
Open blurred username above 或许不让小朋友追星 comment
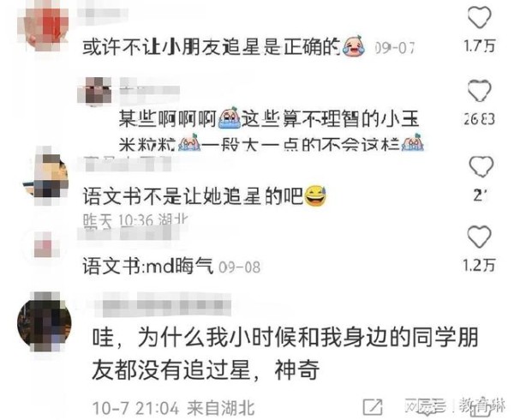point(103,15)
